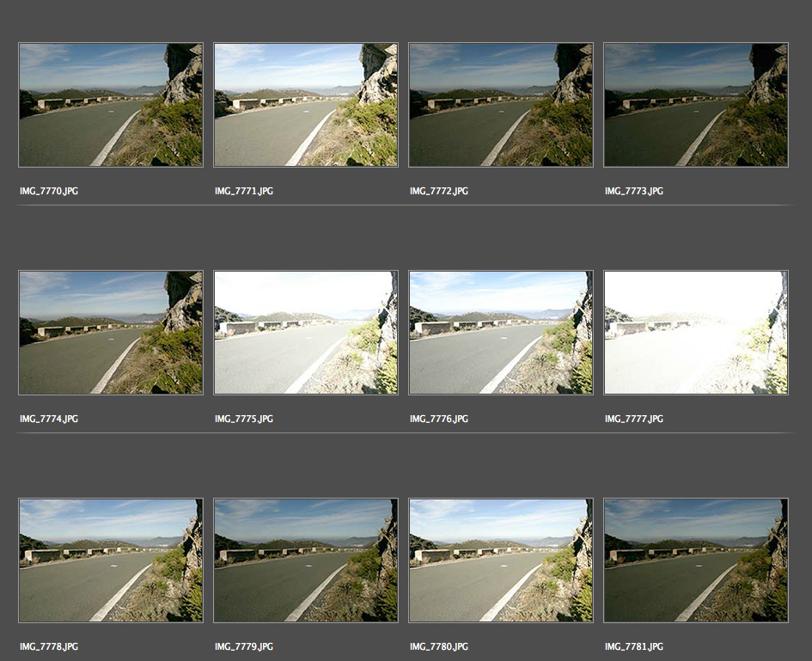
Task: Choose the dark IMG_7781.JPG thumbnail
Action: (x=696, y=560)
